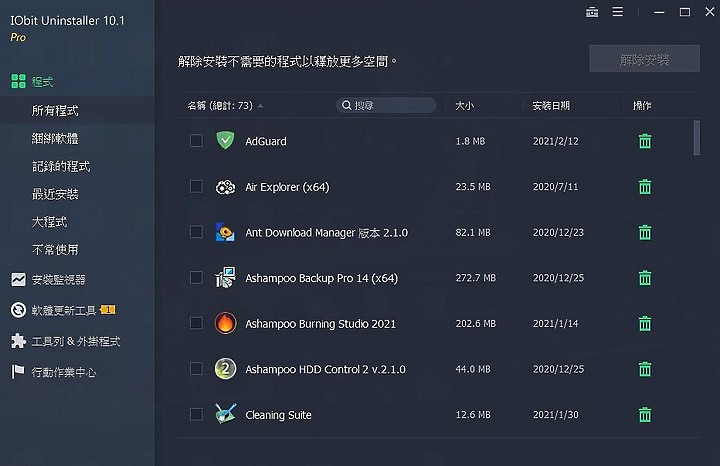
Task: Click the magnifier icon in search box
Action: pos(347,105)
